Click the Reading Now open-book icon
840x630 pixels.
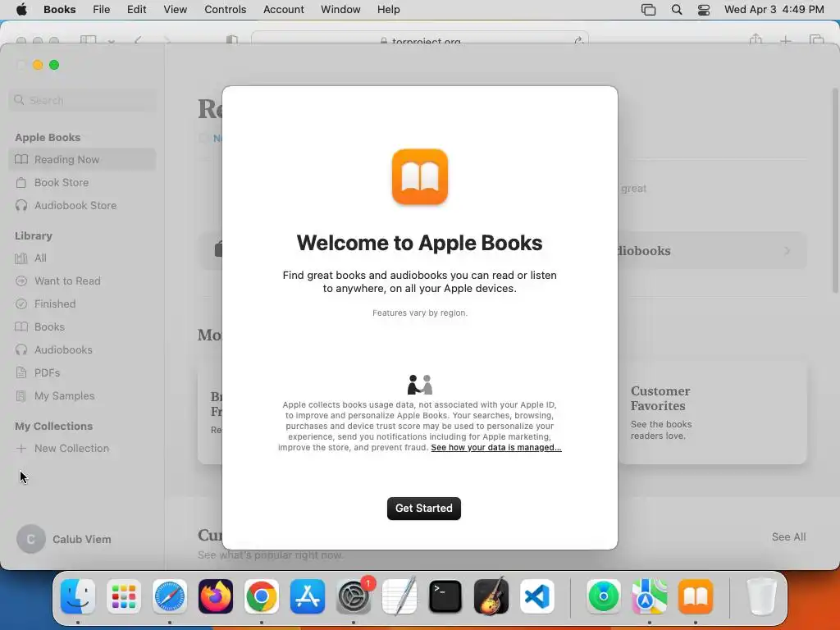[21, 160]
